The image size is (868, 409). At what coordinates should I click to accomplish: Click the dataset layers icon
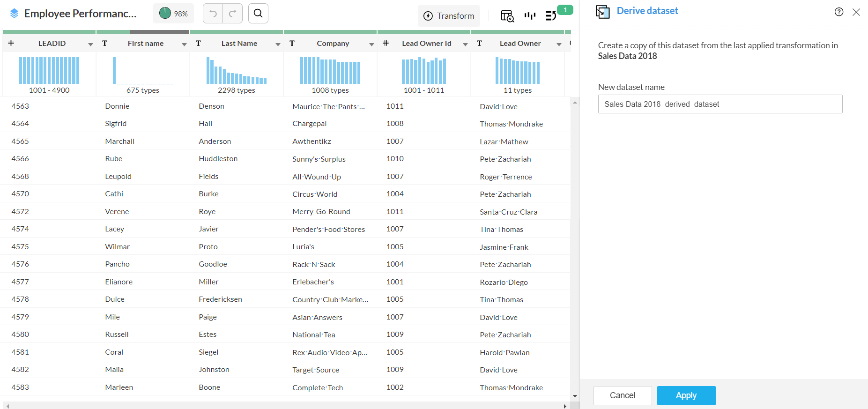[x=14, y=14]
